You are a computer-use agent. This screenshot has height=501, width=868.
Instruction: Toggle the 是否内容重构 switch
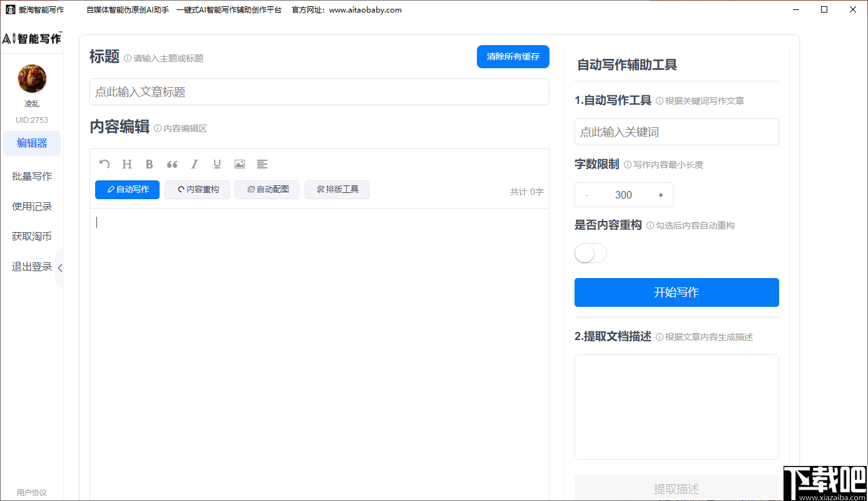tap(591, 253)
